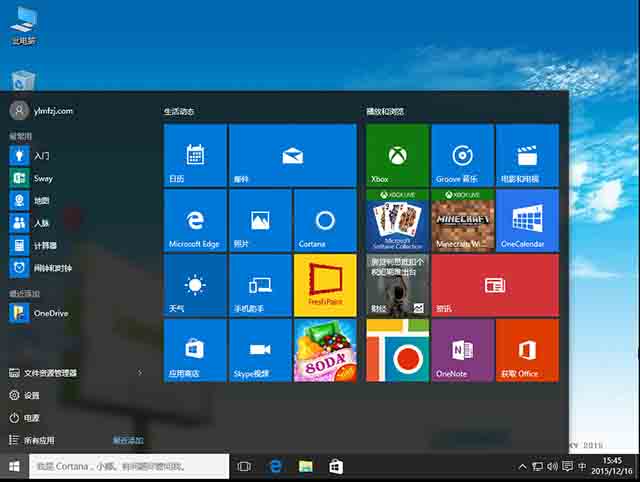Expand the 文件资源管理器 jump list arrow
The height and width of the screenshot is (482, 640).
[140, 373]
